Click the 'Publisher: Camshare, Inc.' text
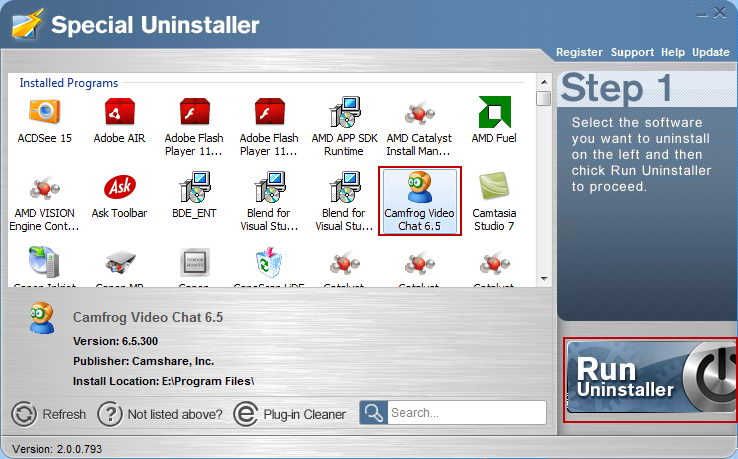This screenshot has width=738, height=459. pos(144,361)
